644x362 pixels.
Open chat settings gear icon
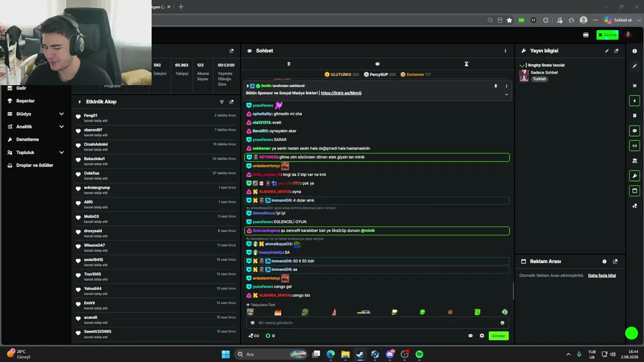click(x=481, y=336)
